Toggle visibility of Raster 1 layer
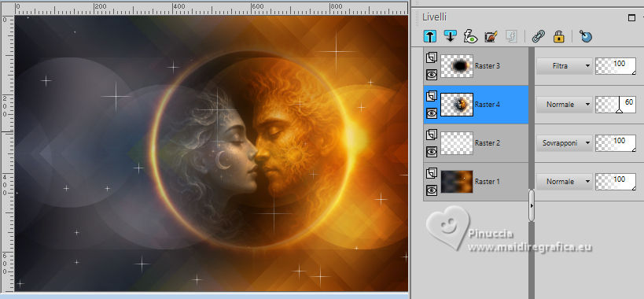 431,190
